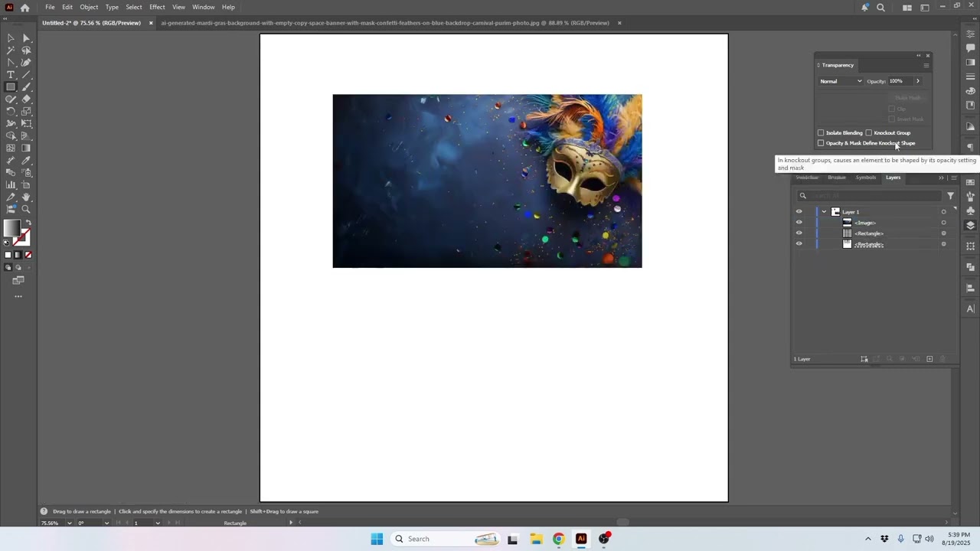Hide Layer 1 with its eye icon

(799, 212)
